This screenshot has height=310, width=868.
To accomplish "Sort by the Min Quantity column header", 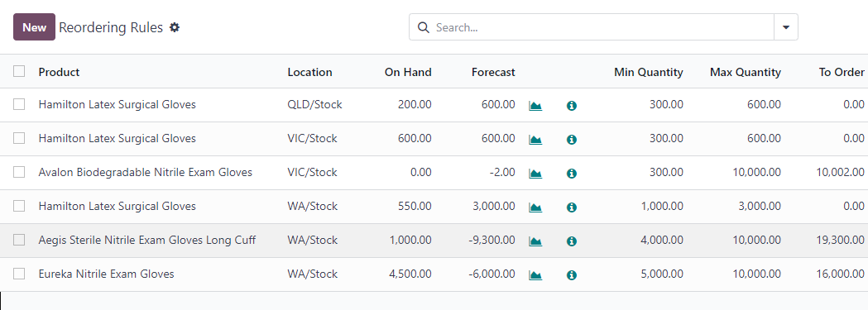I will [x=648, y=72].
